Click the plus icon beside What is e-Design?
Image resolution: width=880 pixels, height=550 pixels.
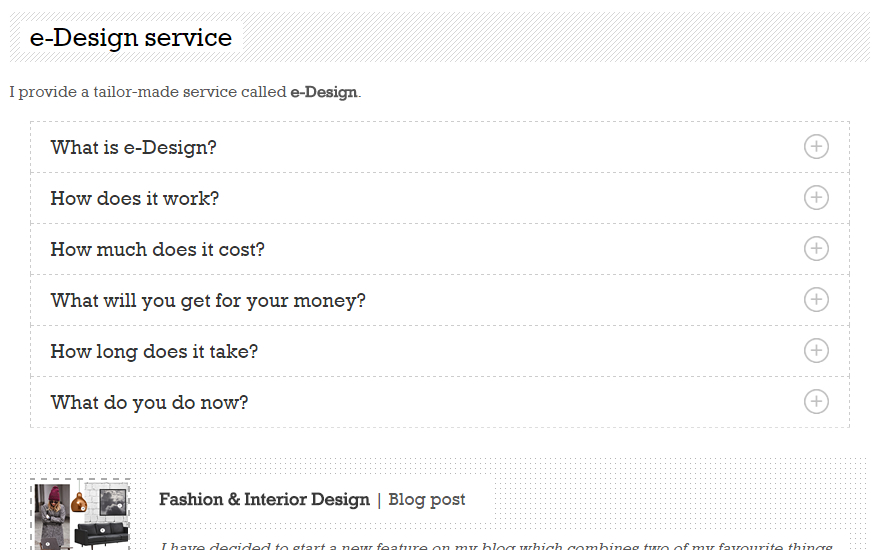pos(816,147)
